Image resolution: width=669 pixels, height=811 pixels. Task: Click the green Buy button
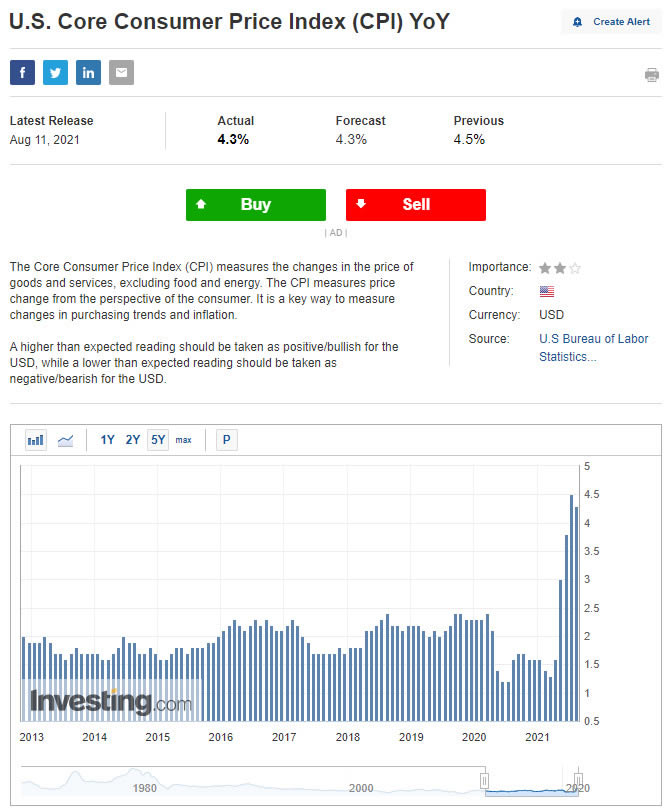pyautogui.click(x=256, y=204)
